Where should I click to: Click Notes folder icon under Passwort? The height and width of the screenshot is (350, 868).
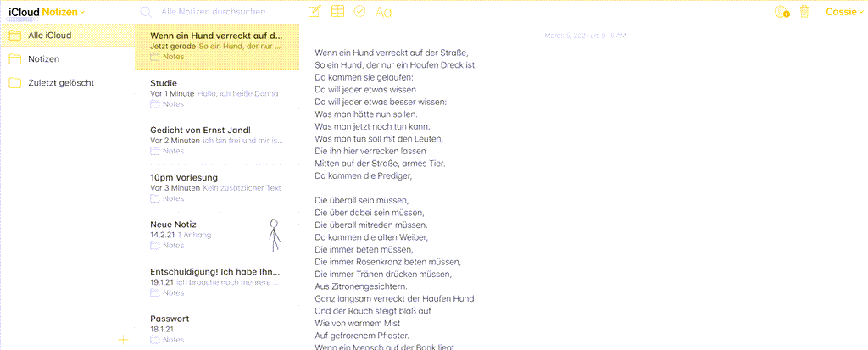(155, 340)
